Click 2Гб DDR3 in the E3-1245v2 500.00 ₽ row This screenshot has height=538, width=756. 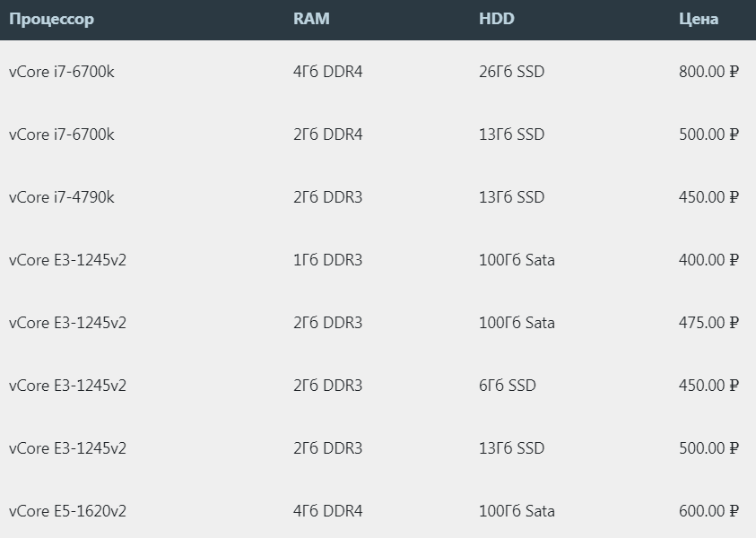[x=328, y=448]
